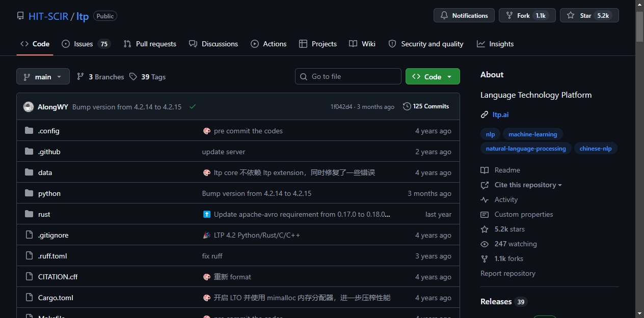This screenshot has width=644, height=318.
Task: Open the Pull requests tab
Action: click(150, 44)
